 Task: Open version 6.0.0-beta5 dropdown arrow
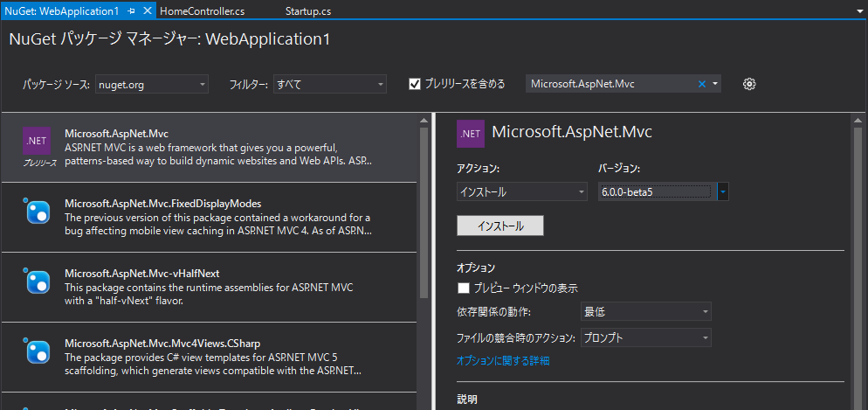coord(723,191)
